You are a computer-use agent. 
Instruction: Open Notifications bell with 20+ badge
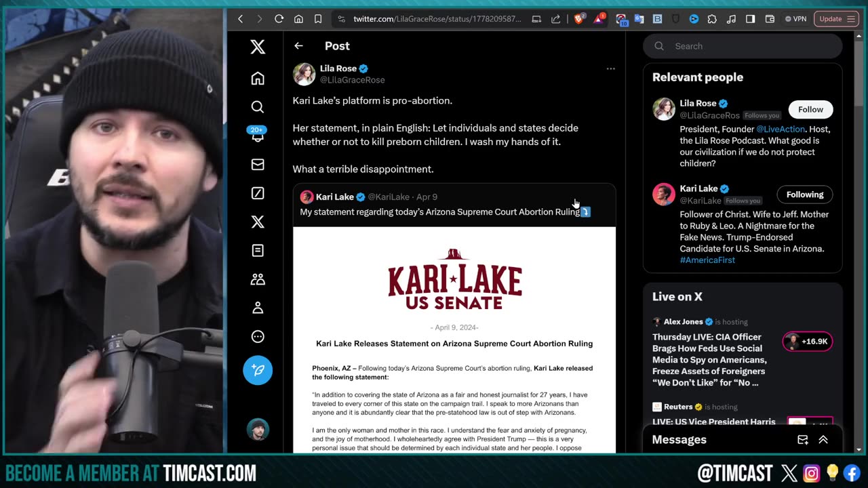[258, 135]
